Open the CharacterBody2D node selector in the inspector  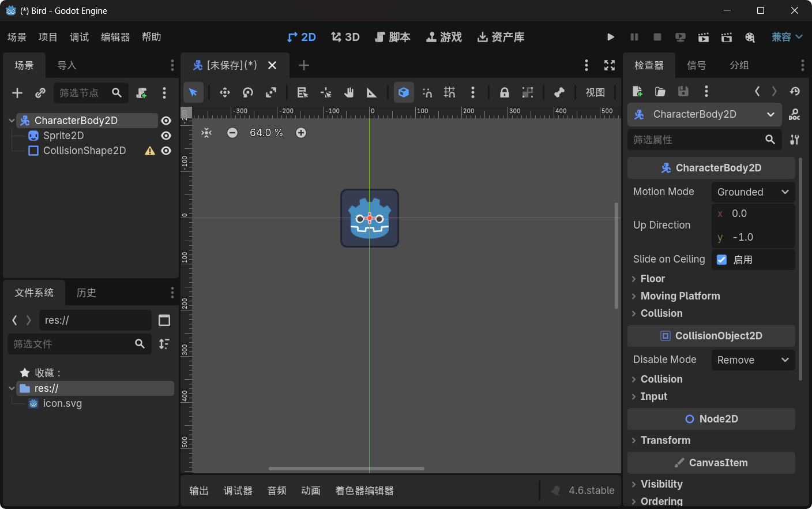[705, 114]
